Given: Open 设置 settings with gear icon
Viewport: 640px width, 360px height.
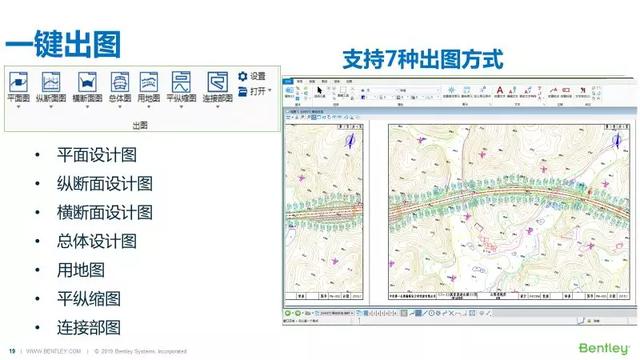Looking at the screenshot, I should click(x=252, y=76).
